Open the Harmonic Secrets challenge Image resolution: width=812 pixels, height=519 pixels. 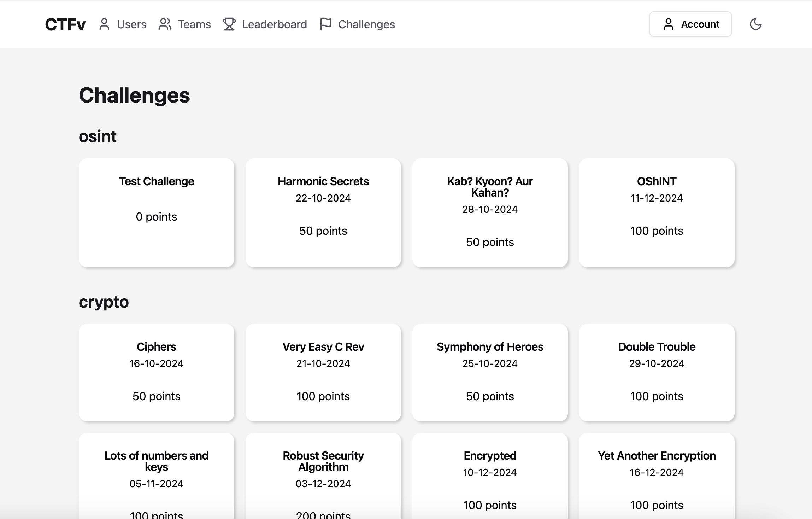[323, 212]
